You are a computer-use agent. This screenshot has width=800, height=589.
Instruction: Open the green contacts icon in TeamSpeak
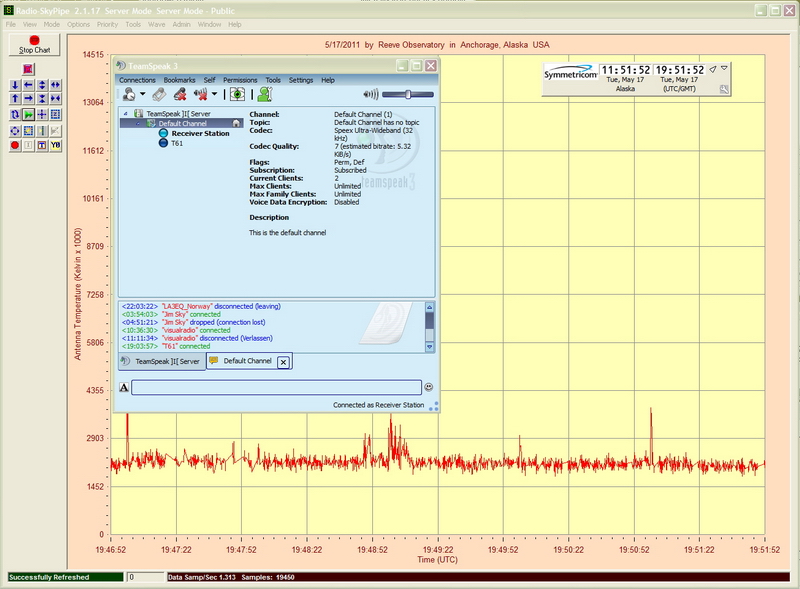(x=265, y=94)
